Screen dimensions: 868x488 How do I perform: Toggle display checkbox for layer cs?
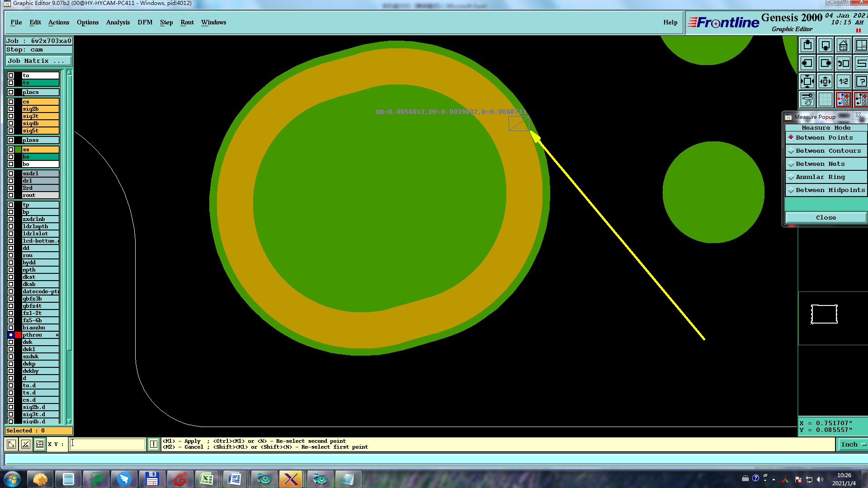pos(11,102)
